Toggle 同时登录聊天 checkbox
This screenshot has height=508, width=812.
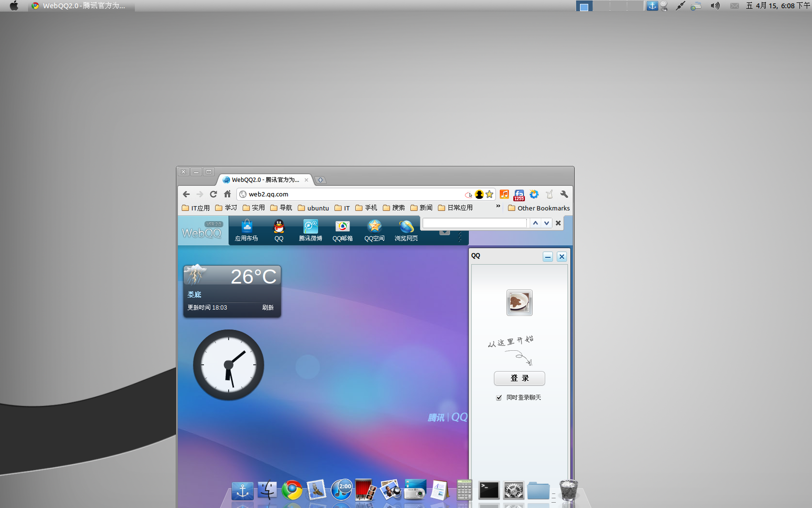(499, 398)
